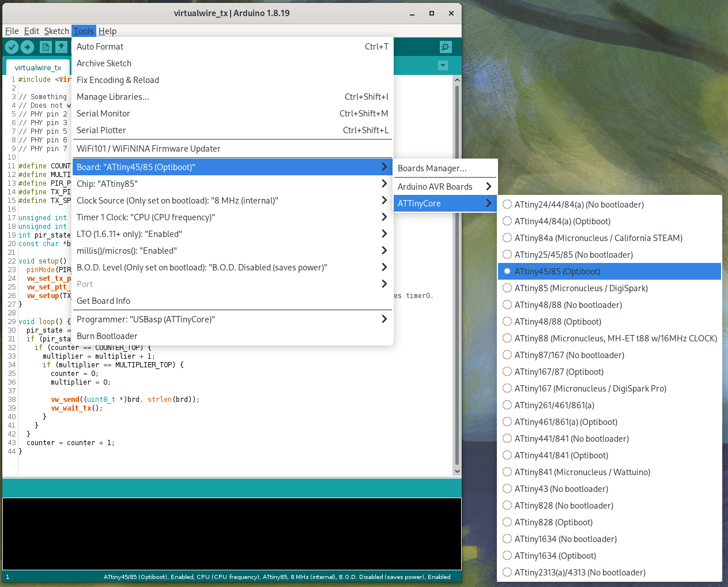Open the ATTinyCore boards submenu
The width and height of the screenshot is (728, 587).
pyautogui.click(x=445, y=204)
